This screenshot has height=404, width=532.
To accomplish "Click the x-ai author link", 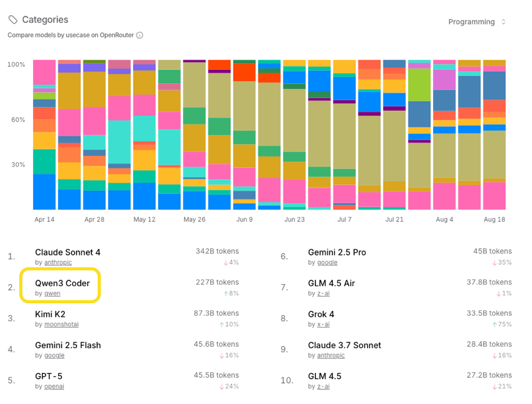I will [x=322, y=324].
